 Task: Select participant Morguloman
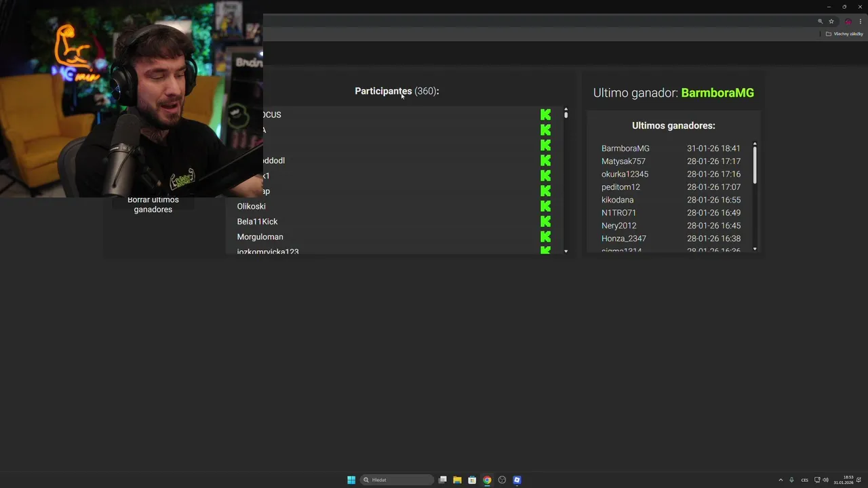(260, 237)
